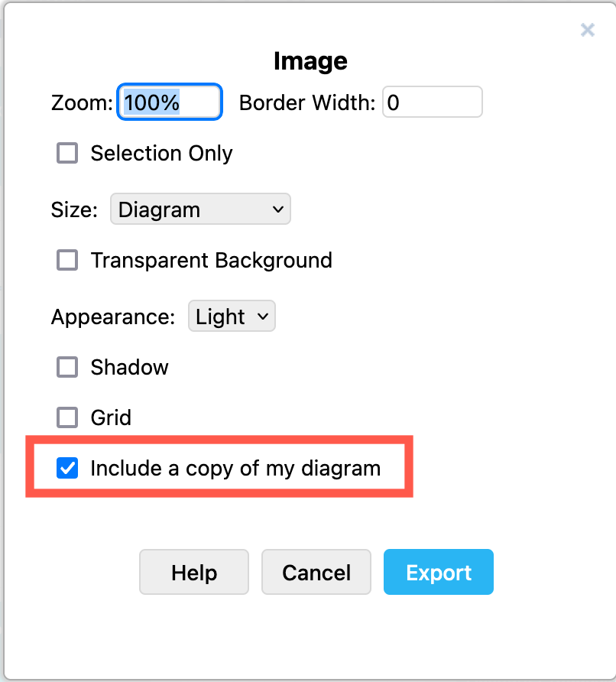This screenshot has height=682, width=616.
Task: Click the chevron arrow in Size dropdown
Action: click(277, 209)
